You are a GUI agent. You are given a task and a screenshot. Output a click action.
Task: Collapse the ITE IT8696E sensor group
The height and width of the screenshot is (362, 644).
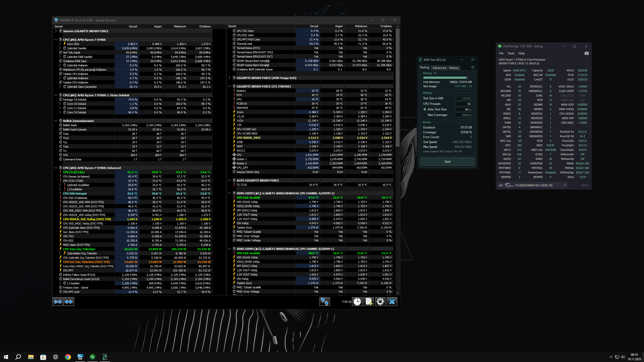[229, 86]
